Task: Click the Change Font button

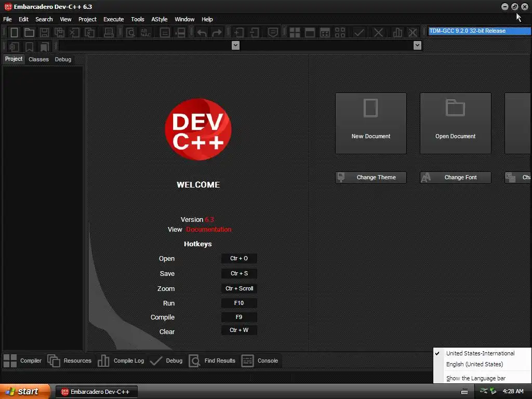Action: coord(455,178)
